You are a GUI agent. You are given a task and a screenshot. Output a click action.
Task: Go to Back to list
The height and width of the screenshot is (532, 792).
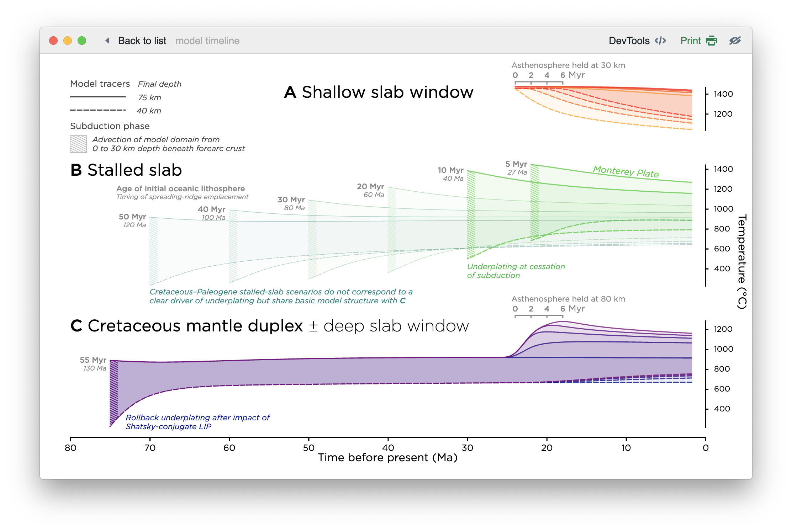click(142, 41)
